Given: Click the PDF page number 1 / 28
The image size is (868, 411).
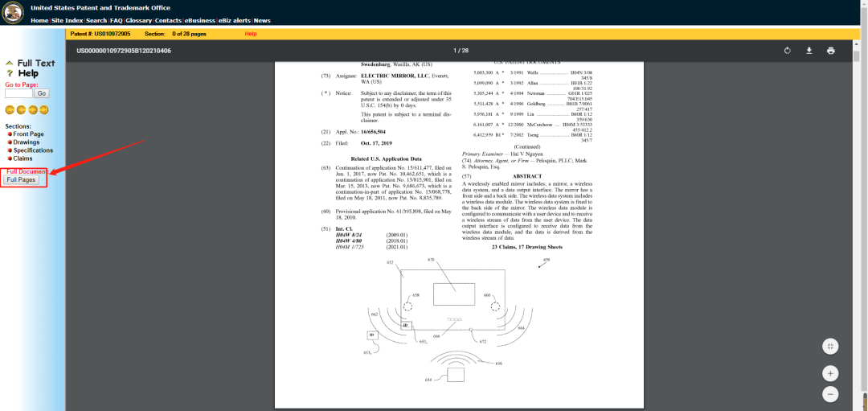Looking at the screenshot, I should tap(461, 51).
